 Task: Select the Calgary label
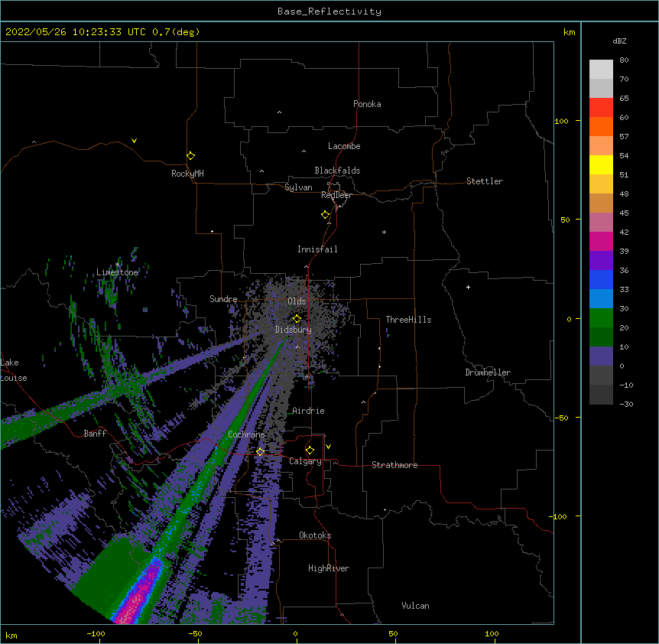click(305, 461)
